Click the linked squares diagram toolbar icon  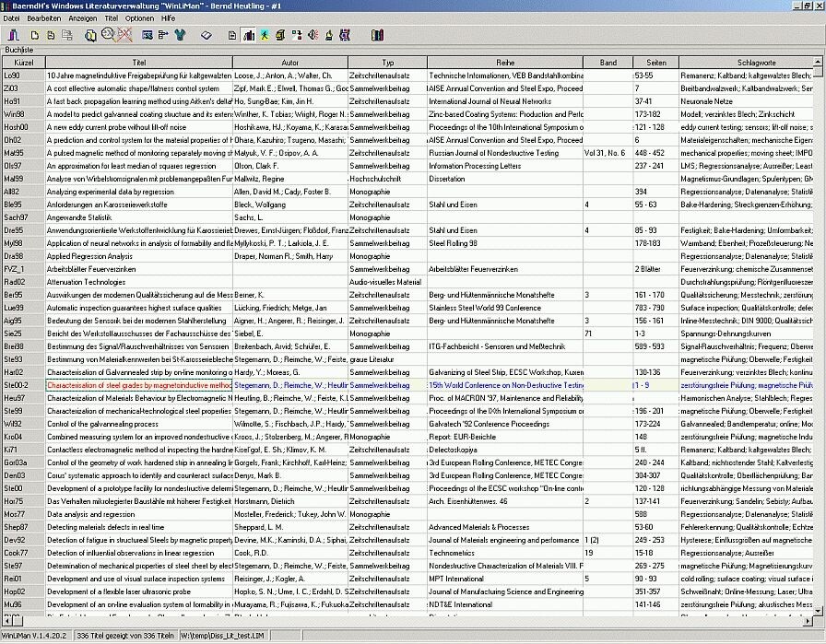click(x=297, y=35)
